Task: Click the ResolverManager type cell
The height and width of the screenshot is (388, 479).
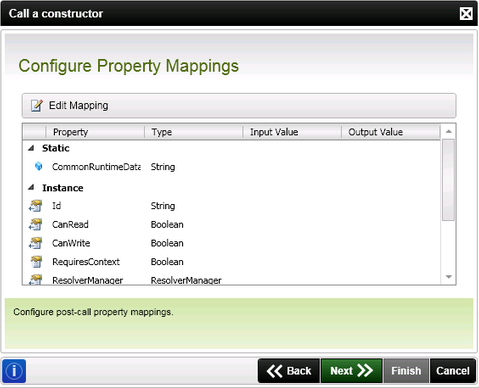Action: tap(186, 280)
